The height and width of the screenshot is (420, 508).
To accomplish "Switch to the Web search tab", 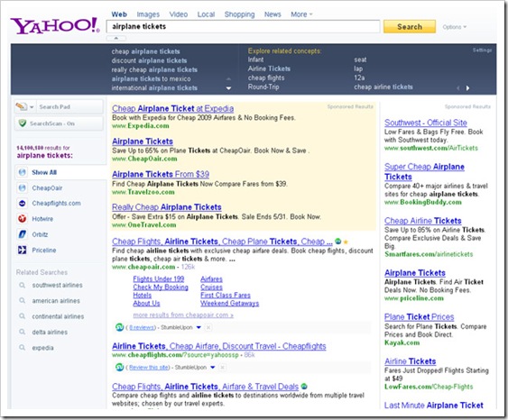I will 119,14.
